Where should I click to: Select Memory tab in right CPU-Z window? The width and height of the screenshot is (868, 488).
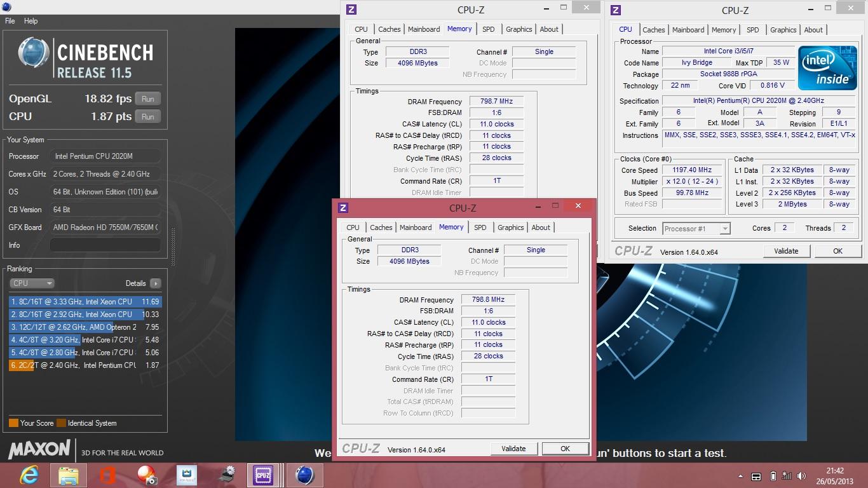tap(724, 30)
